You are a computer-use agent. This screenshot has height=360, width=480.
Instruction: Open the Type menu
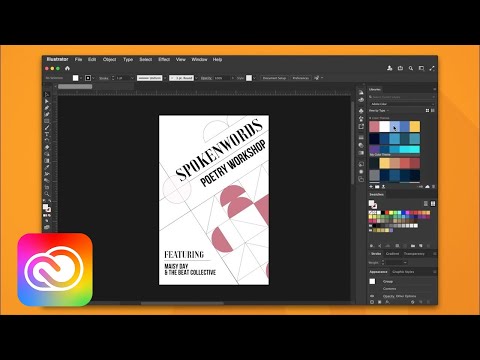coord(128,59)
